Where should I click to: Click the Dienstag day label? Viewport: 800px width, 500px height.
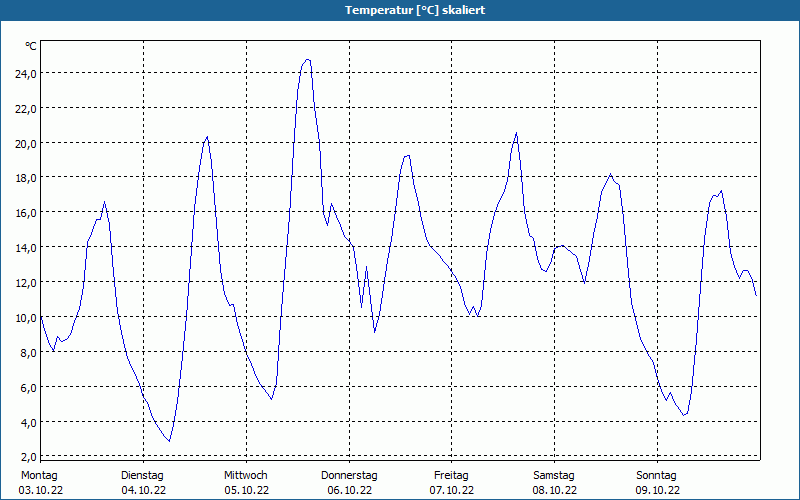[142, 476]
